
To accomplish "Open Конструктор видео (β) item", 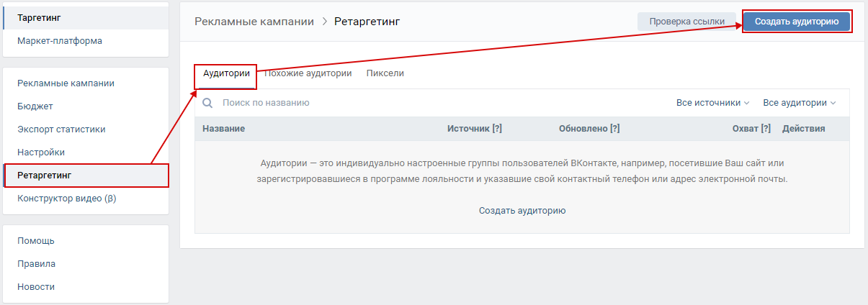I will (x=86, y=199).
